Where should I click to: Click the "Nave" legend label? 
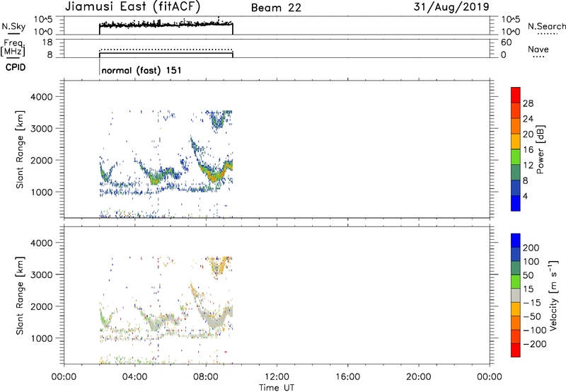[x=538, y=50]
